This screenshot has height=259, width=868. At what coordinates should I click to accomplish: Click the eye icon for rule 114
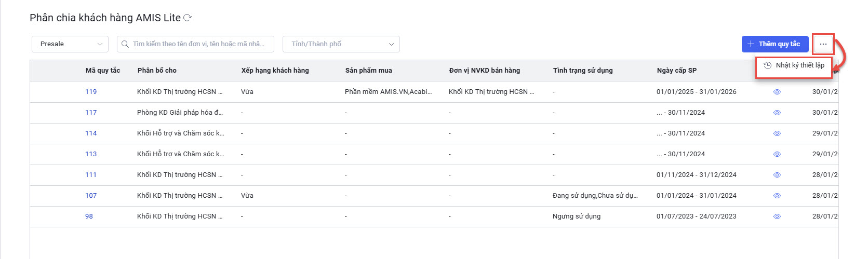click(777, 133)
